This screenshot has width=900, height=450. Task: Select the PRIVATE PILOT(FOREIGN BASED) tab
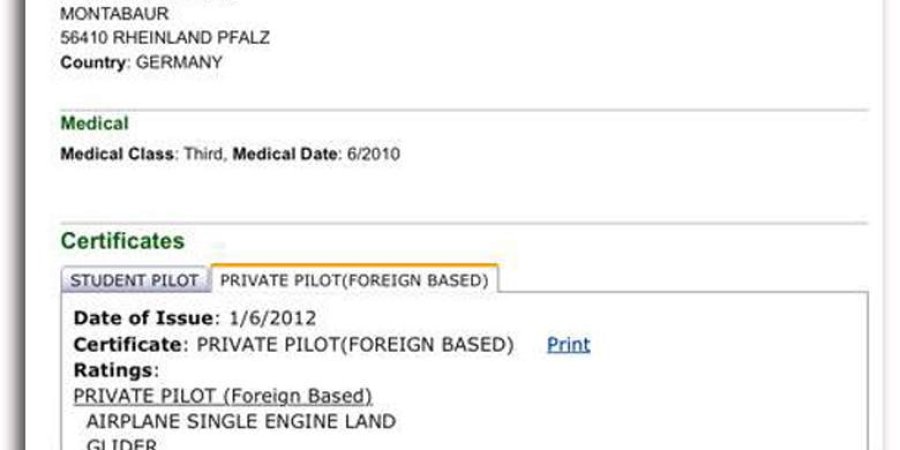click(x=354, y=281)
